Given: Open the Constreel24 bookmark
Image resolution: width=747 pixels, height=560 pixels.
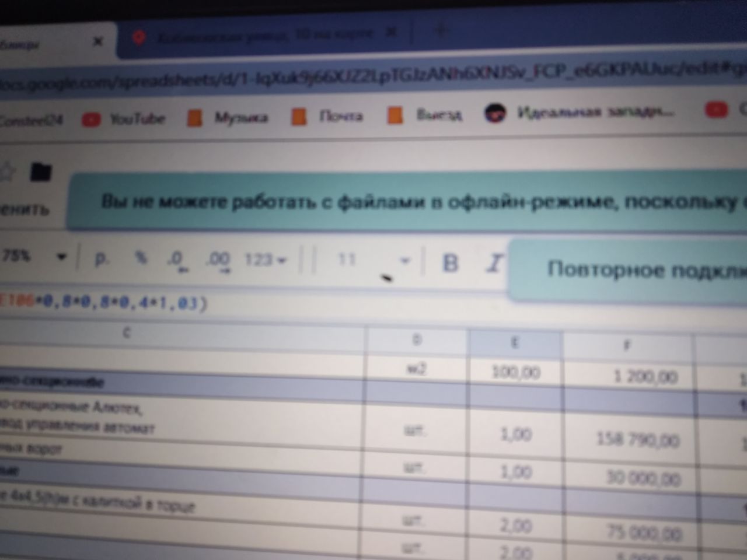Looking at the screenshot, I should [x=33, y=121].
